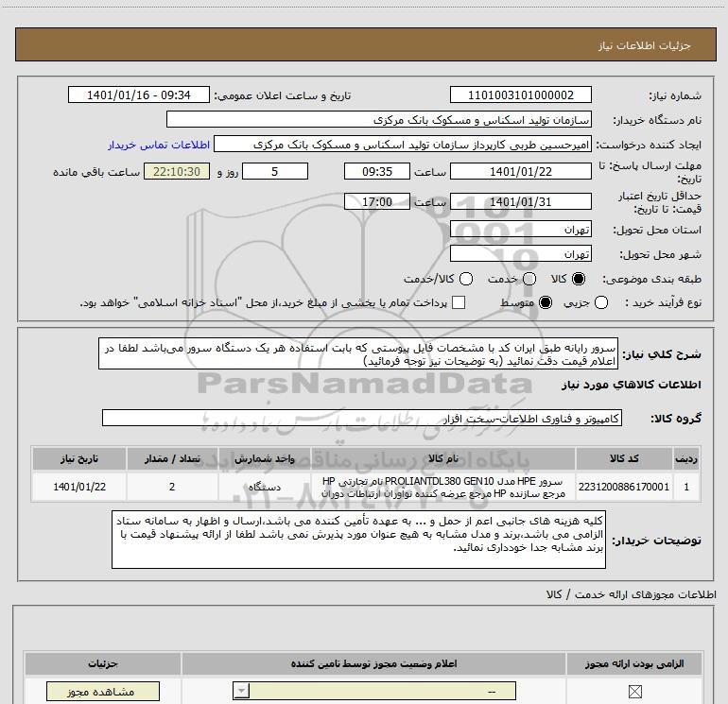Click the اطلاعات کالاهای مورد نیاز heading

point(631,385)
